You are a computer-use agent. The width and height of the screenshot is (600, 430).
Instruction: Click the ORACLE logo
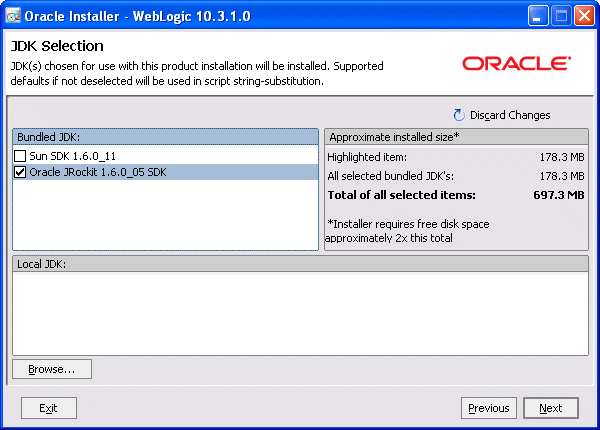coord(516,64)
